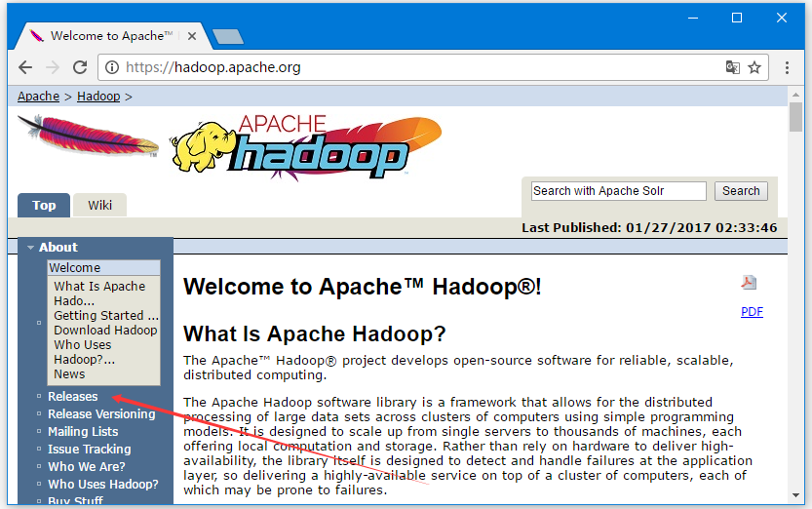Click the Apache Hadoop elephant logo
Image resolution: width=812 pixels, height=509 pixels.
pos(306,147)
